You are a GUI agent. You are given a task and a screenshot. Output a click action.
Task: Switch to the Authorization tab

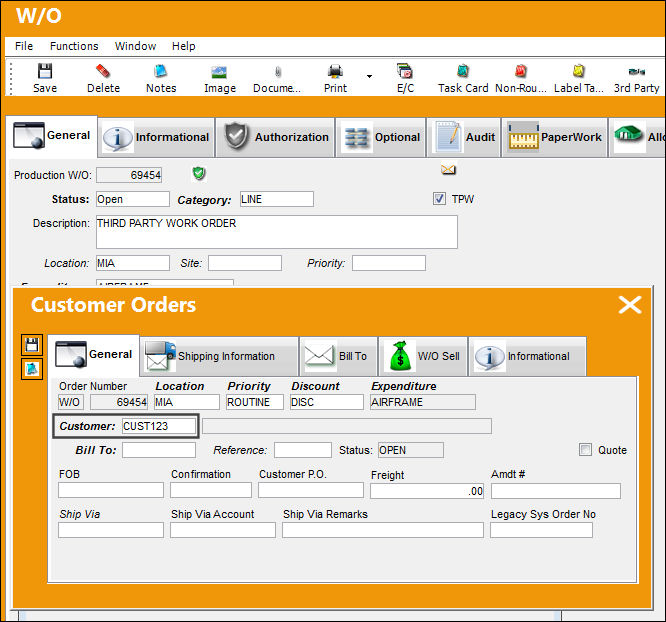click(x=276, y=137)
